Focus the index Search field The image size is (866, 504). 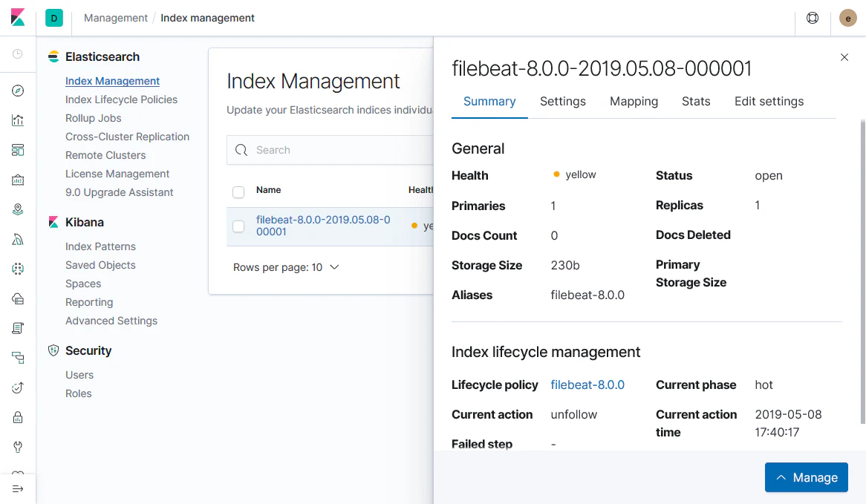[331, 150]
